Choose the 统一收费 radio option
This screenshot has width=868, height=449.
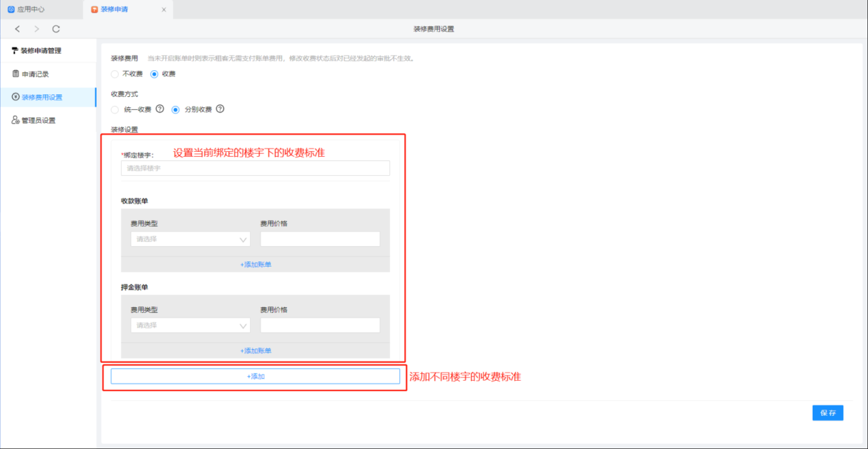click(115, 110)
